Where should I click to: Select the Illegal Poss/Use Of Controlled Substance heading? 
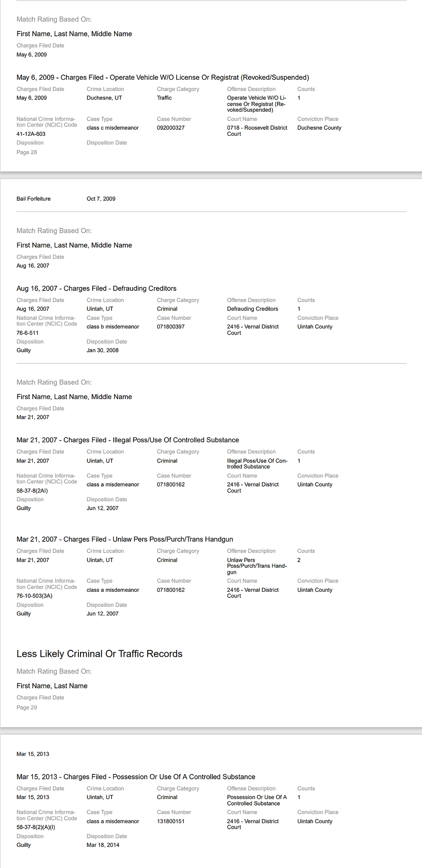128,440
